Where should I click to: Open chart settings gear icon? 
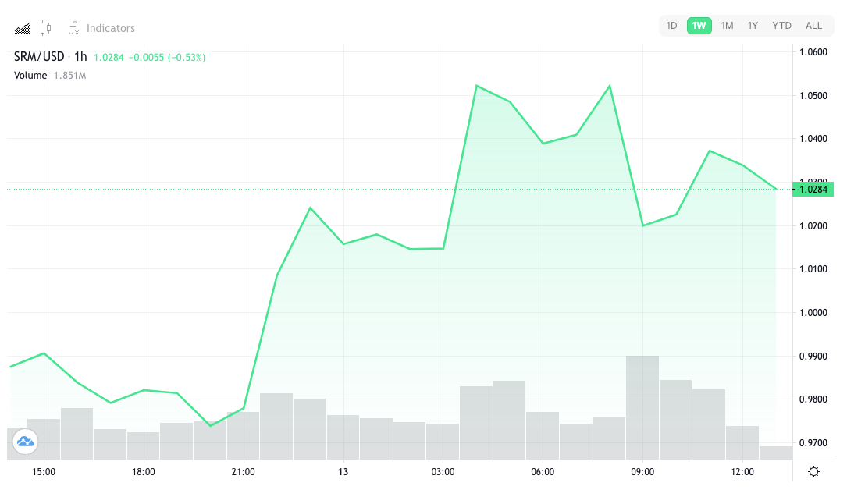[x=813, y=472]
